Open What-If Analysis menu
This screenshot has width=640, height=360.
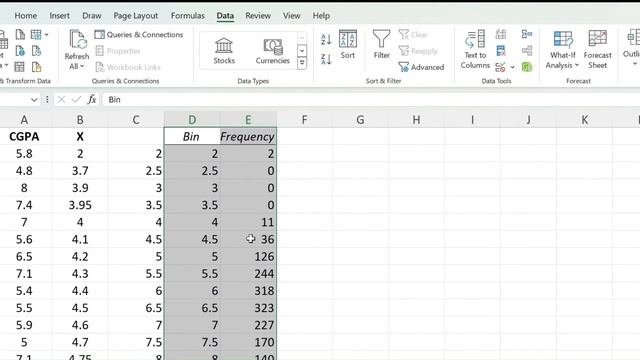click(562, 50)
